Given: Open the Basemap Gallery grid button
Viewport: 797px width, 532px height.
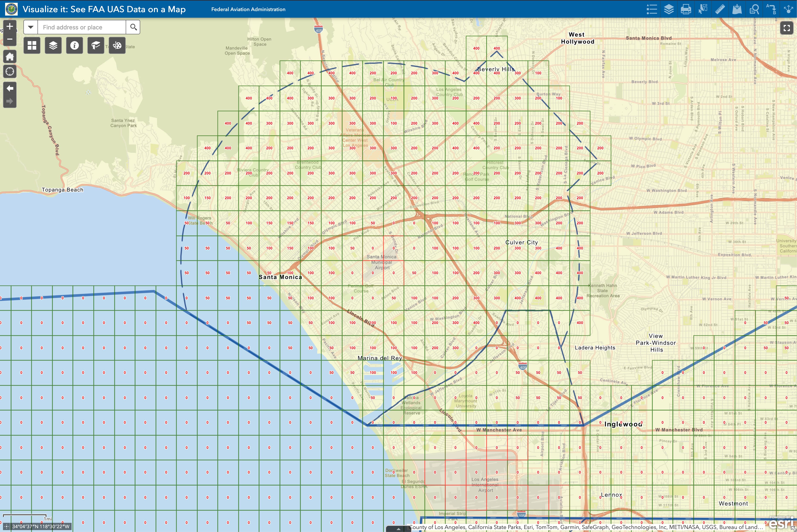Looking at the screenshot, I should click(32, 45).
